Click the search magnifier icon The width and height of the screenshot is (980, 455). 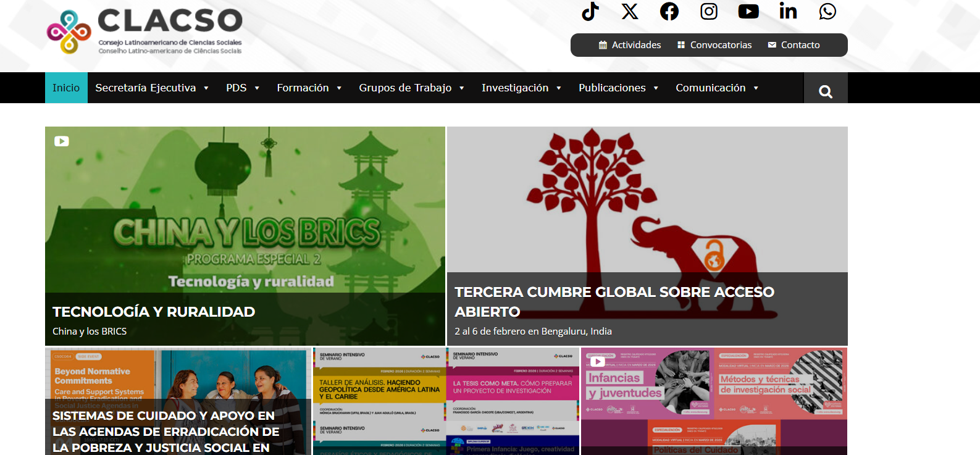[825, 92]
